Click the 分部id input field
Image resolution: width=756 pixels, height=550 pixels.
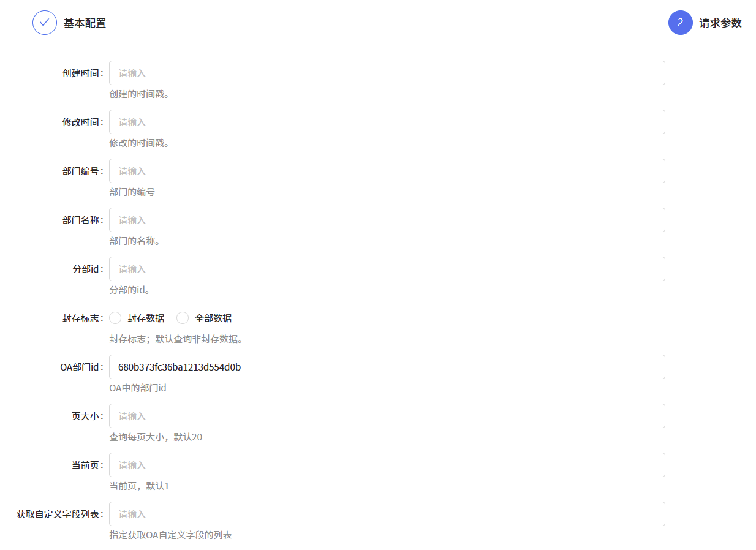387,269
